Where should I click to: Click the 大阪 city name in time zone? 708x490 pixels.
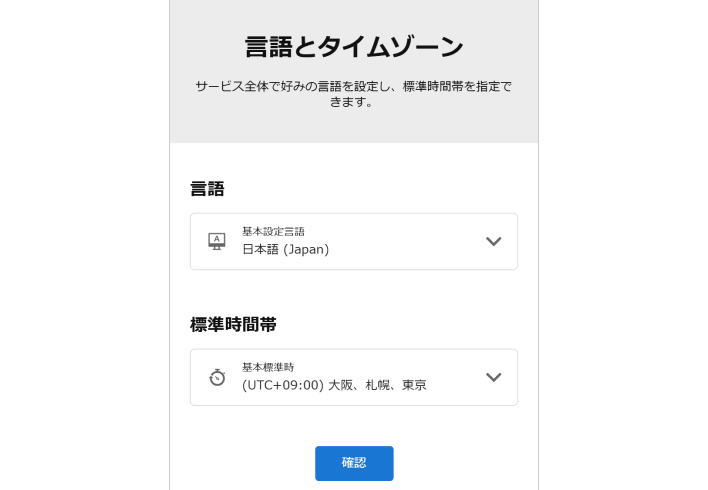340,385
